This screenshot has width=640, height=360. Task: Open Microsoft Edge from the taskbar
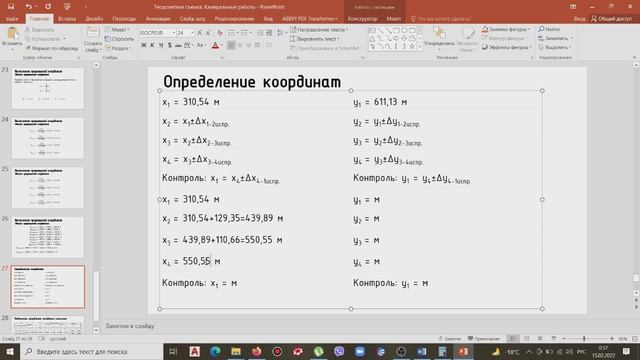click(x=215, y=351)
